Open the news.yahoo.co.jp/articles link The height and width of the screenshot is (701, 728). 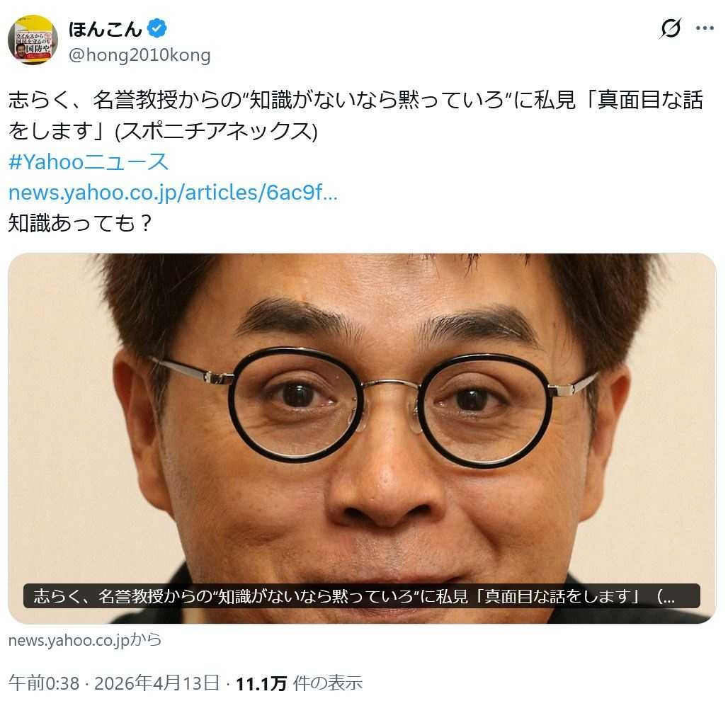click(x=173, y=192)
